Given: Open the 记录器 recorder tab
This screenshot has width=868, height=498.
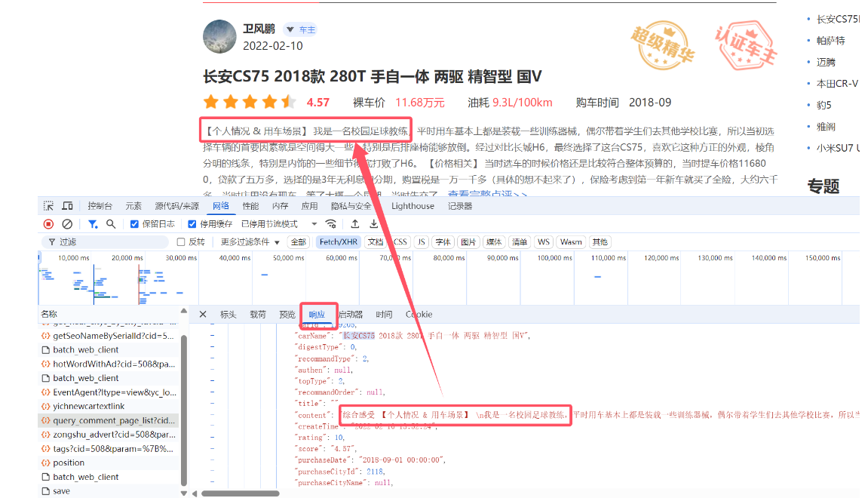Looking at the screenshot, I should pos(460,206).
